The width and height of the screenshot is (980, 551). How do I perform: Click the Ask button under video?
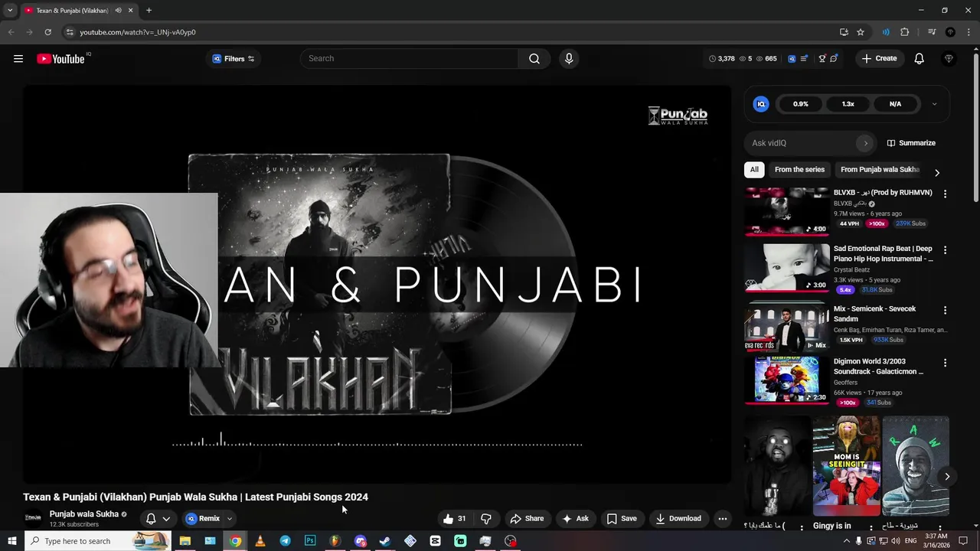coord(575,519)
